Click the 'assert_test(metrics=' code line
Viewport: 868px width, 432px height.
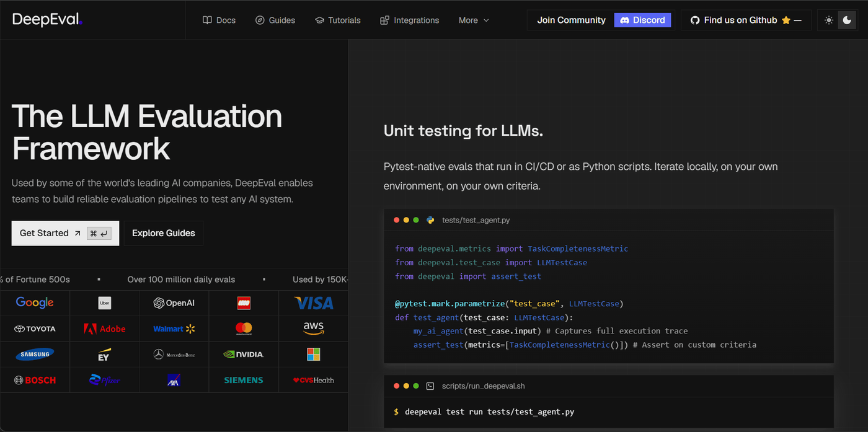click(x=585, y=345)
